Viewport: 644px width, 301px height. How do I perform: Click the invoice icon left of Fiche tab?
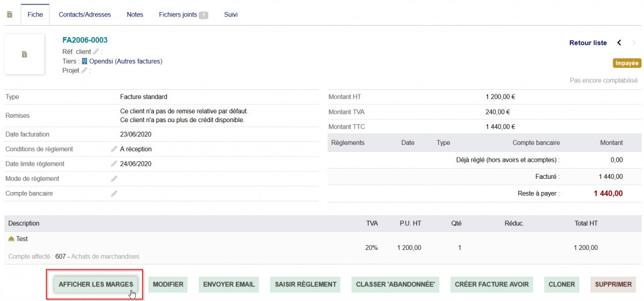[x=9, y=14]
